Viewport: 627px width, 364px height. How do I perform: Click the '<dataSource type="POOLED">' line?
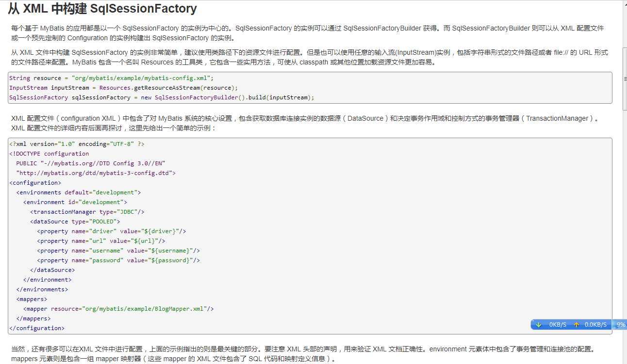pos(75,222)
